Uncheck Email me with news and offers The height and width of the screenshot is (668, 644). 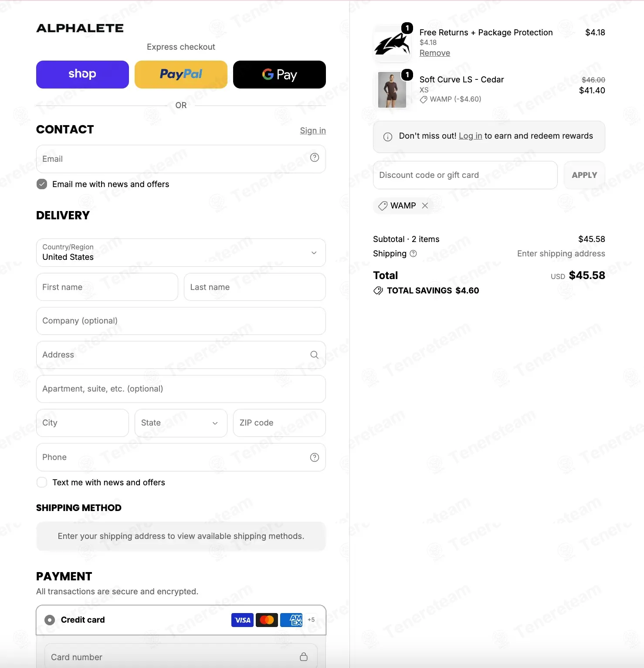42,184
